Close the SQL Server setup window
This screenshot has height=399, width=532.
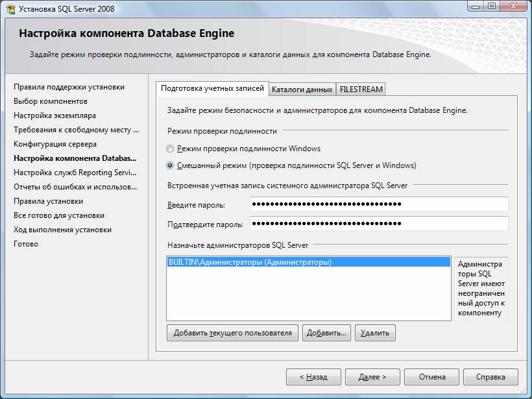pos(514,6)
